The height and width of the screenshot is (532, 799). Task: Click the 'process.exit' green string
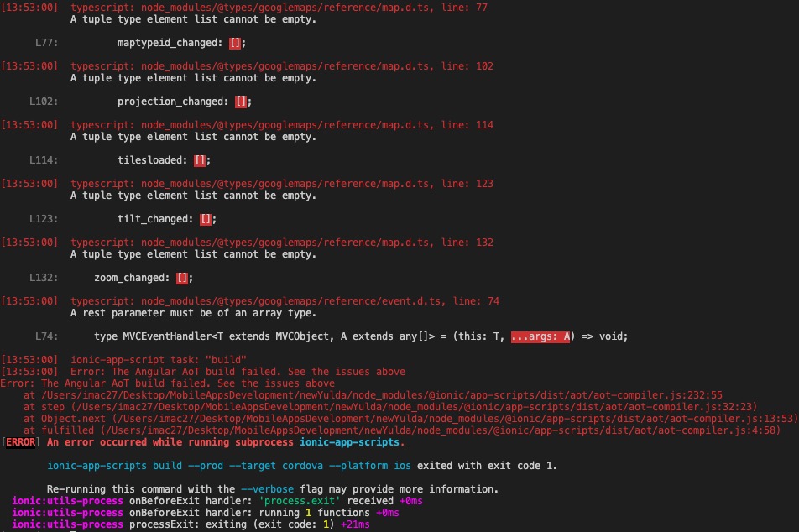point(300,501)
